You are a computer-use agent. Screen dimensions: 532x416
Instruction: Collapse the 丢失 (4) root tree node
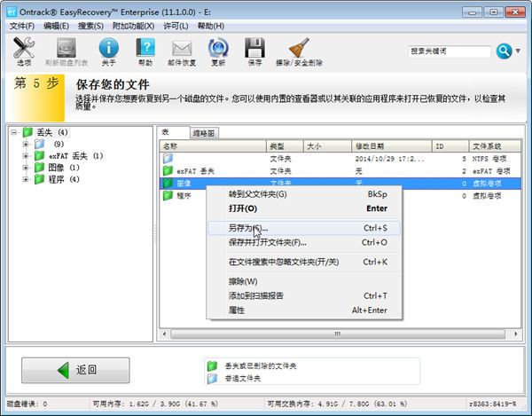pyautogui.click(x=13, y=132)
